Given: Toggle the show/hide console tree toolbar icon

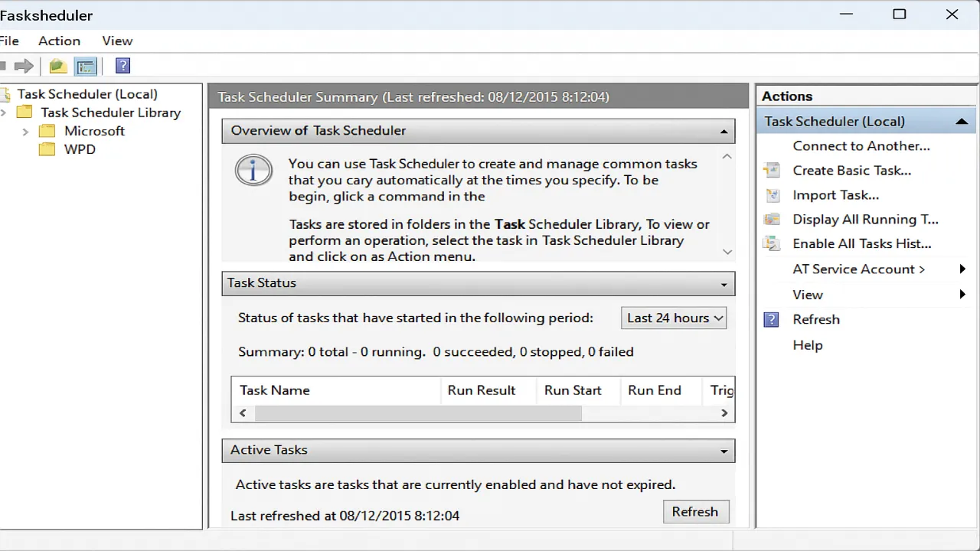Looking at the screenshot, I should pyautogui.click(x=87, y=67).
